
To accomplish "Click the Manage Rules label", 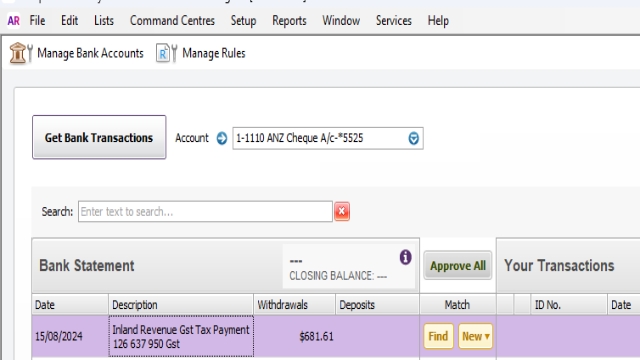I will tap(213, 53).
